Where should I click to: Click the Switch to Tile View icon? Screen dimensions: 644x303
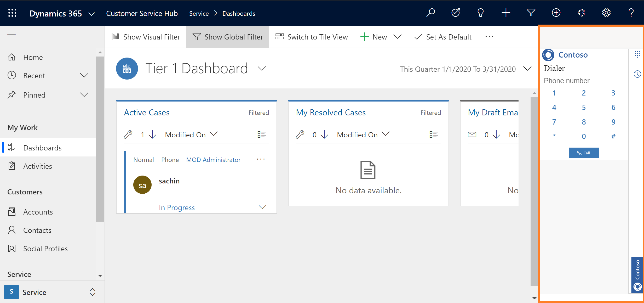coord(280,37)
